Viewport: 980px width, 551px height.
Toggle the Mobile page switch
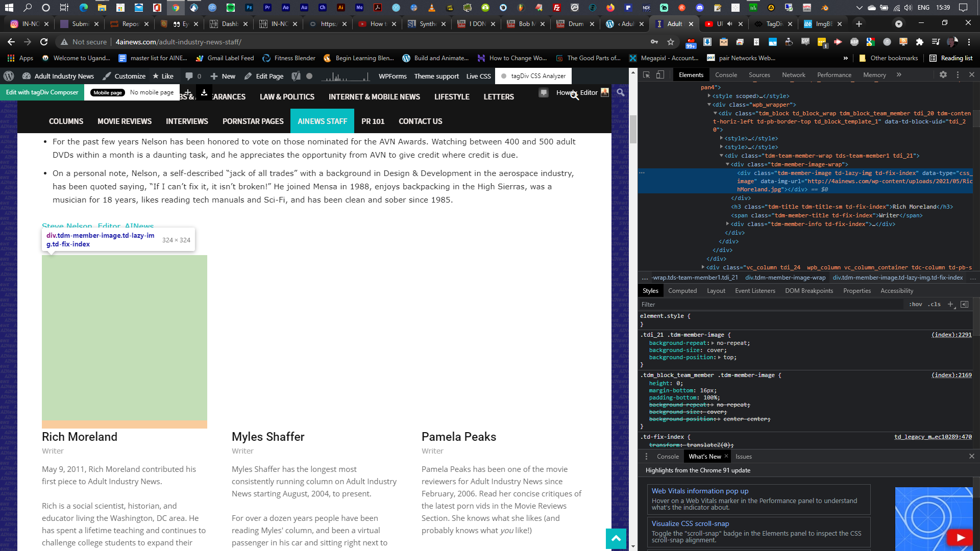click(x=108, y=92)
